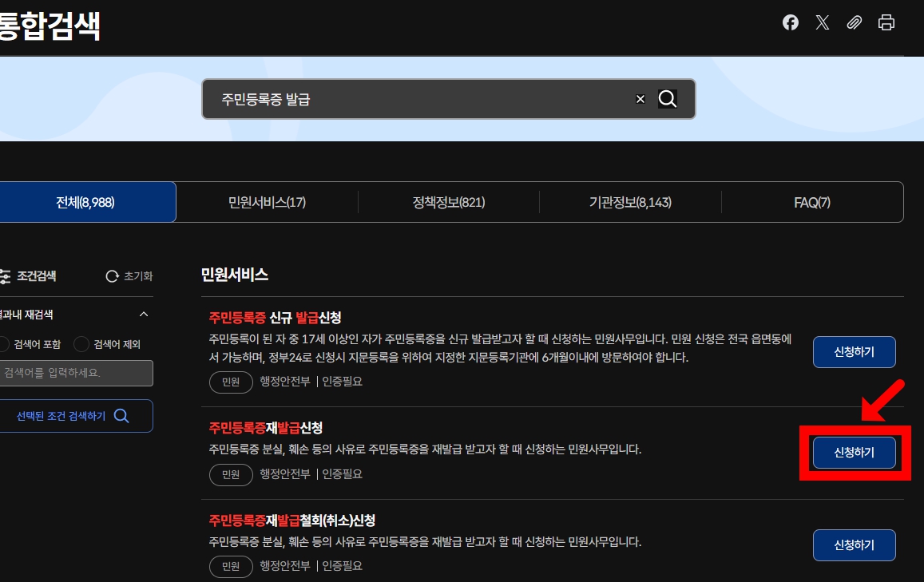Switch to the 민원서비스(17) tab

(267, 202)
